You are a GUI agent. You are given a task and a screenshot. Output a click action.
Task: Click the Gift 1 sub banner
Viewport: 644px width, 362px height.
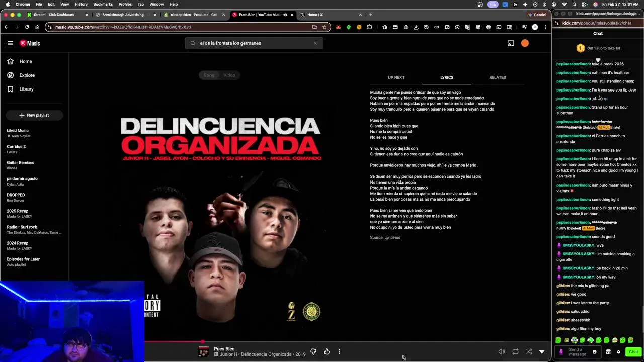point(598,48)
